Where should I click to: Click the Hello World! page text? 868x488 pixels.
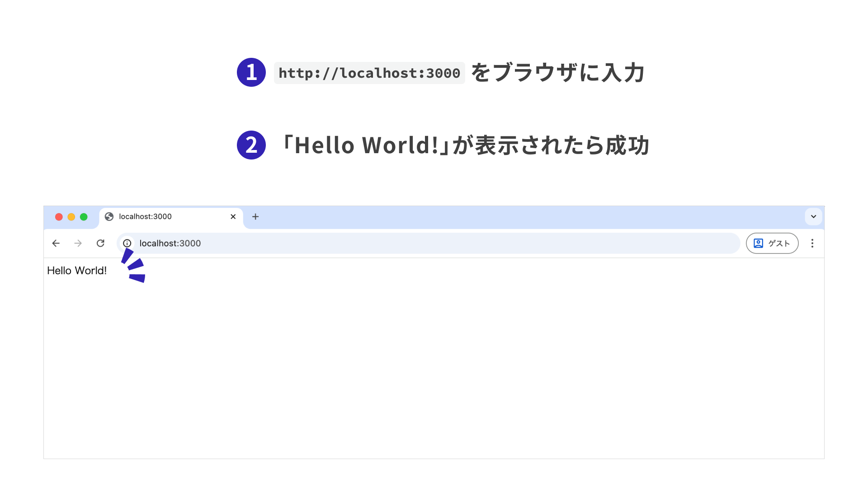click(77, 271)
